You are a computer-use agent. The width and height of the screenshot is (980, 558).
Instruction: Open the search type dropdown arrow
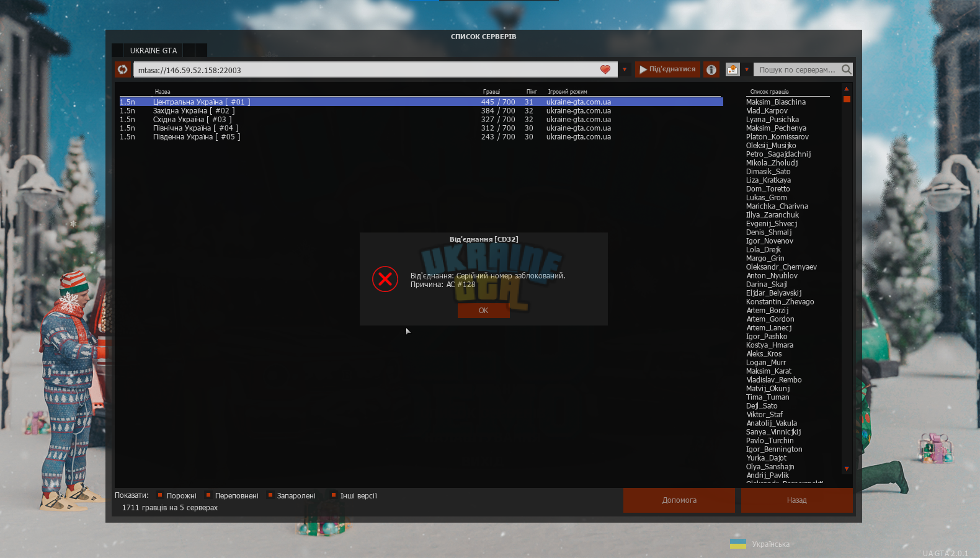pyautogui.click(x=747, y=69)
